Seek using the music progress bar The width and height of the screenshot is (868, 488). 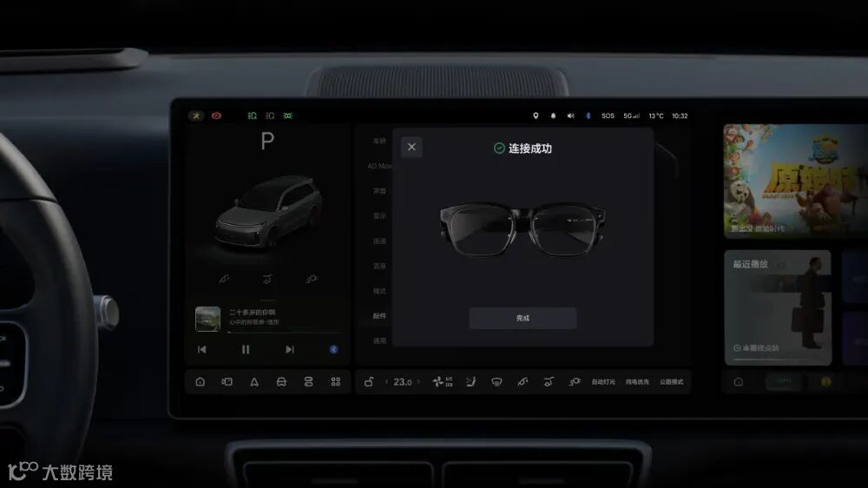click(x=284, y=333)
